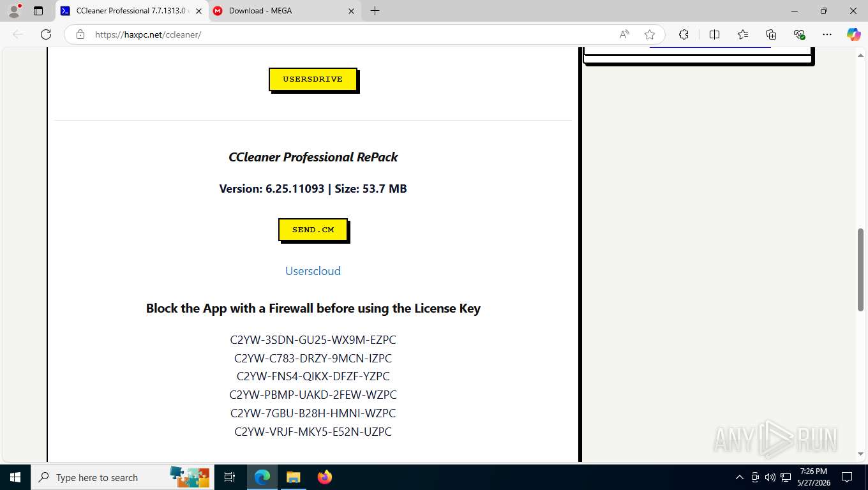Open Microsoft Edge from taskbar

[x=262, y=477]
